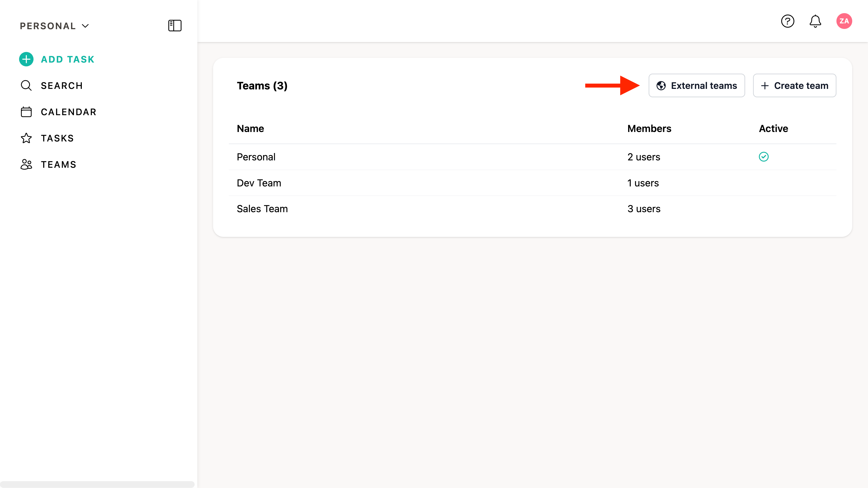Screen dimensions: 868x488
Task: Open the Personal team row
Action: click(x=256, y=157)
